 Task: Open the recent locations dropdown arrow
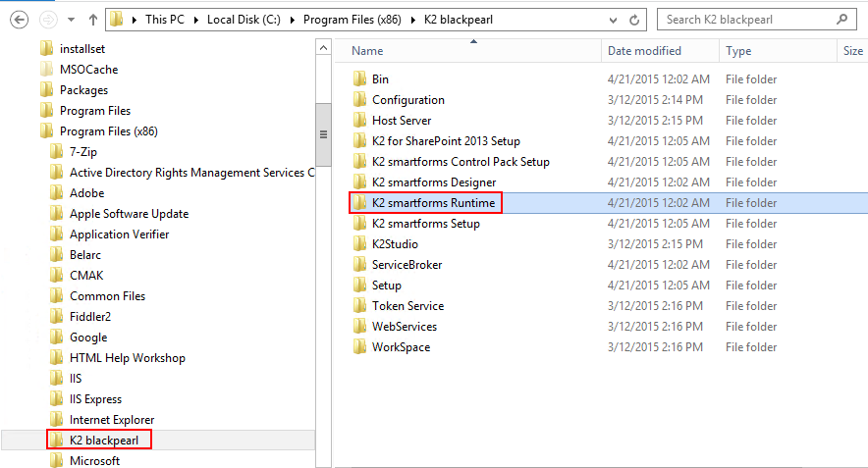pyautogui.click(x=71, y=19)
